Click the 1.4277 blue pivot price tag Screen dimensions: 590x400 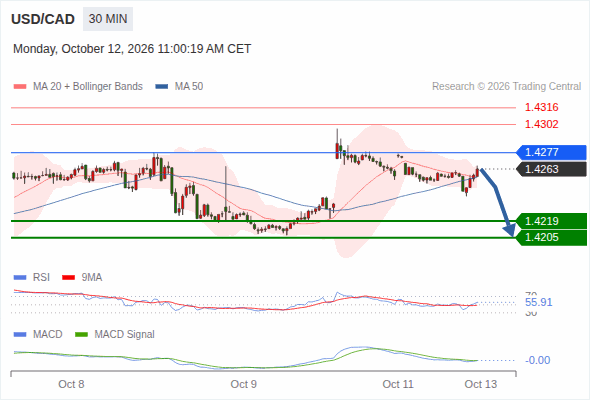tap(551, 152)
